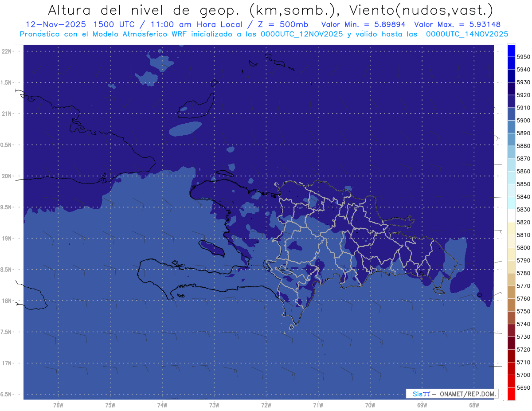
Task: Click the '17N' latitude label
Action: pos(6,363)
